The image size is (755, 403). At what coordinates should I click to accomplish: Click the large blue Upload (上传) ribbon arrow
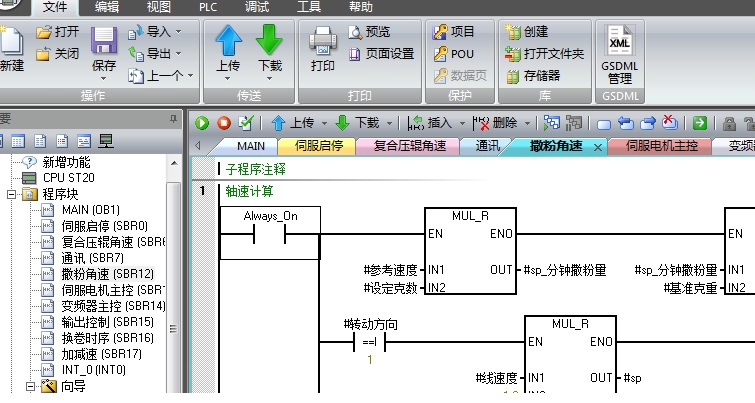[228, 43]
